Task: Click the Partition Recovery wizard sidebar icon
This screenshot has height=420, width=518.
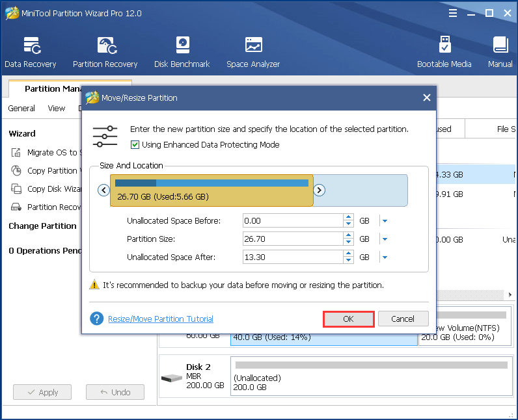Action: coord(16,207)
